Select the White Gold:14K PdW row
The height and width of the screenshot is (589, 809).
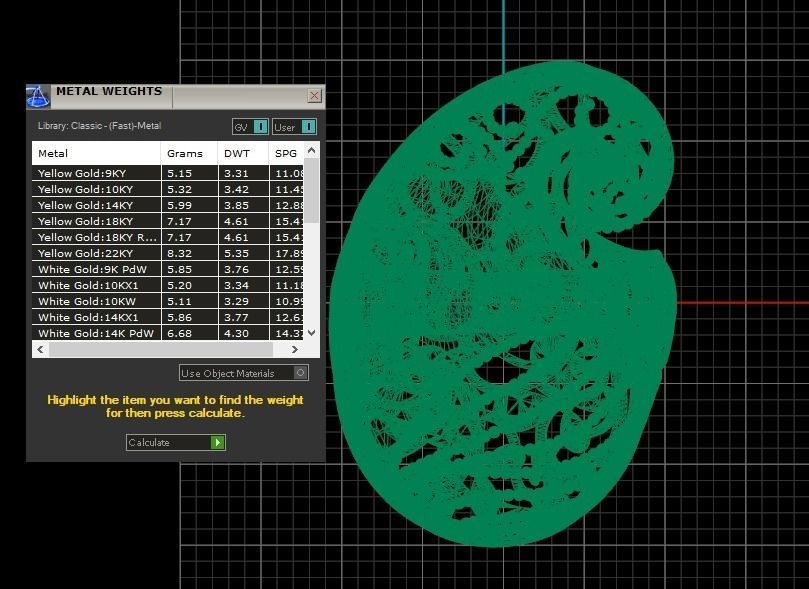click(168, 333)
